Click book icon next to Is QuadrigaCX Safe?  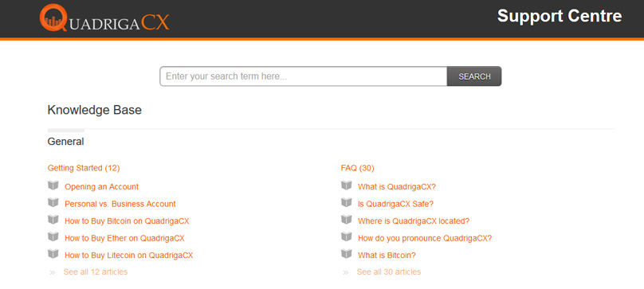[x=346, y=203]
